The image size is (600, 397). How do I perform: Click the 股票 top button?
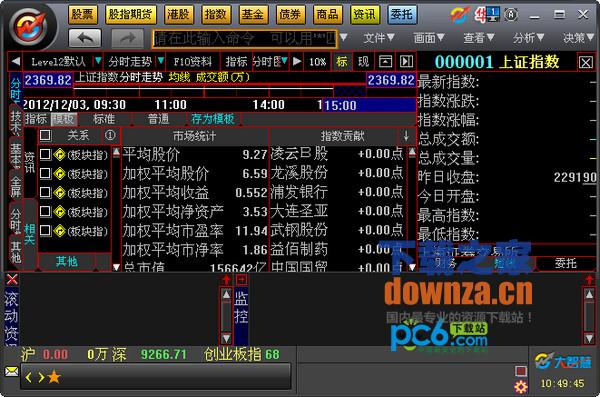click(83, 15)
